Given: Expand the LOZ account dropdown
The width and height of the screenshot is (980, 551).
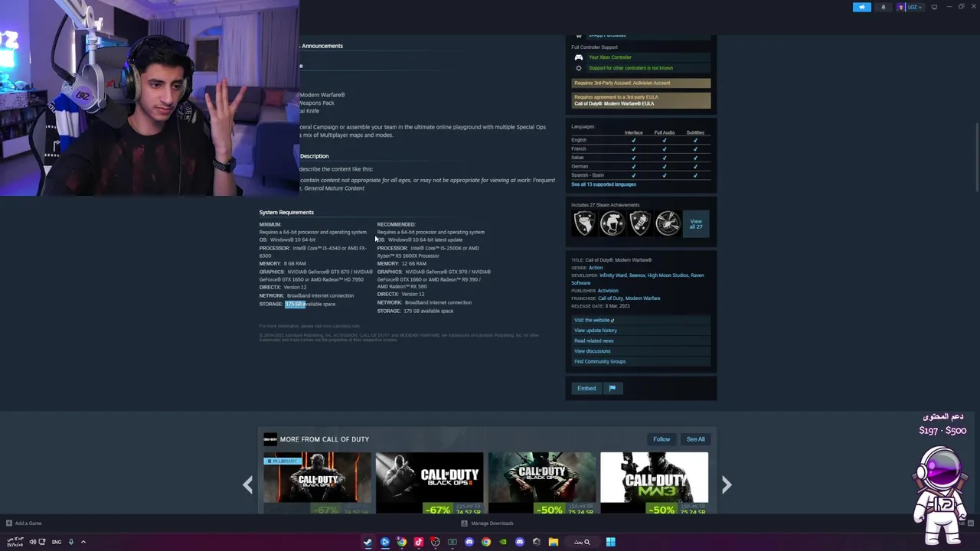Looking at the screenshot, I should tap(910, 7).
